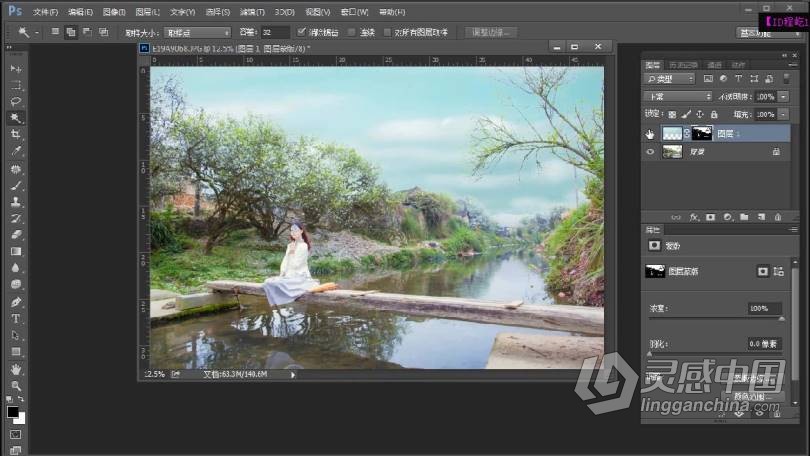The image size is (810, 456).
Task: Select the Magic Wand tool in toolbox
Action: coord(15,118)
